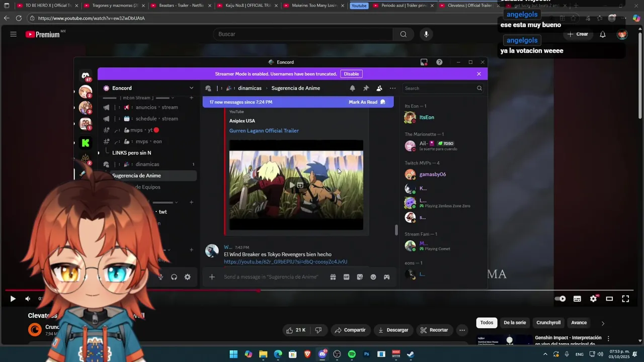The width and height of the screenshot is (644, 362).
Task: Open Discord direct messages home icon
Action: click(86, 76)
